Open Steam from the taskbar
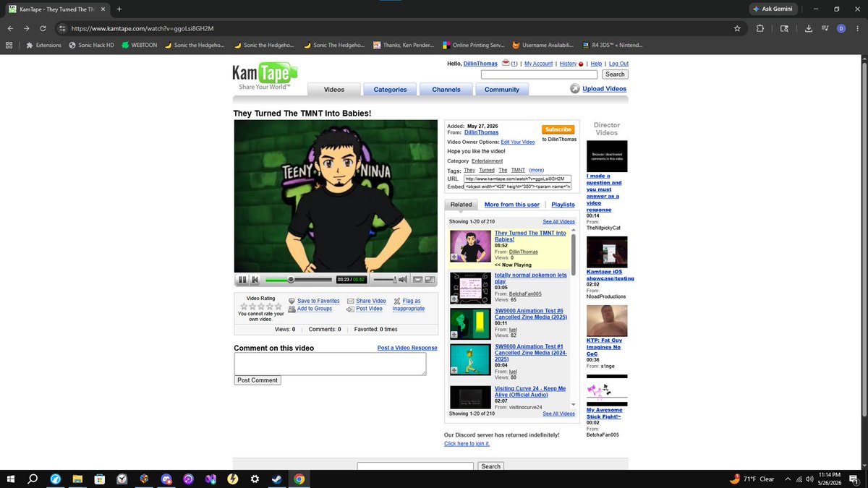Image resolution: width=868 pixels, height=488 pixels. point(277,479)
